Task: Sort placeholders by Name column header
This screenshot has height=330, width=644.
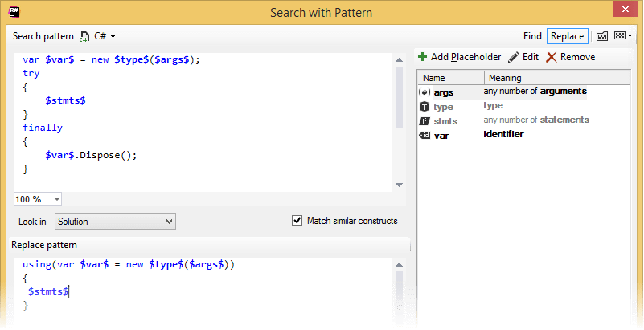Action: (x=450, y=78)
